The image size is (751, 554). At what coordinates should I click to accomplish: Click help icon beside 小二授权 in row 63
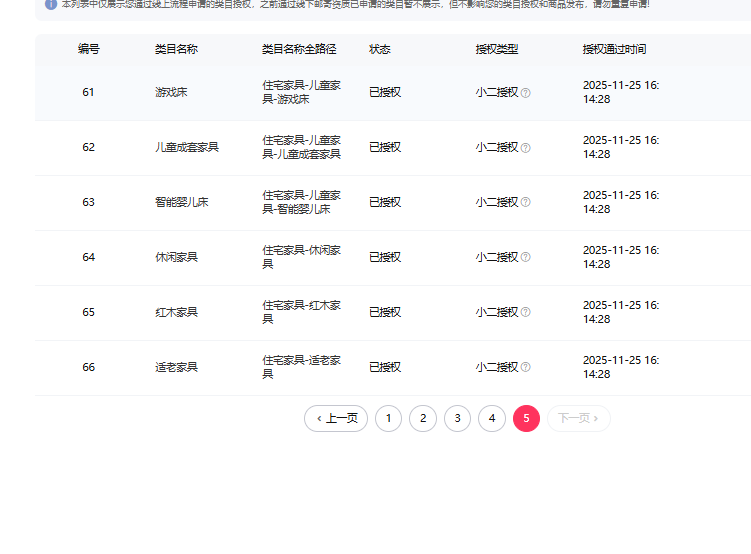[x=526, y=203]
